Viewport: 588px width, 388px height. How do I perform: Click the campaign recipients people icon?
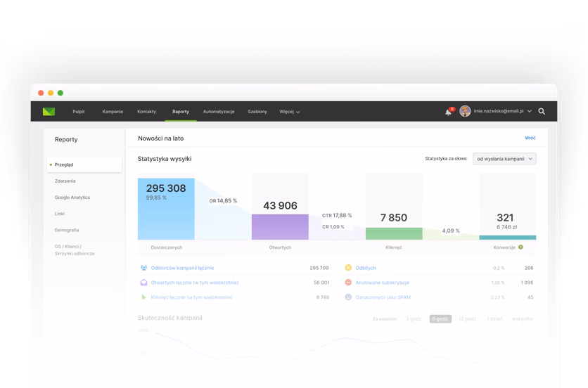(143, 268)
